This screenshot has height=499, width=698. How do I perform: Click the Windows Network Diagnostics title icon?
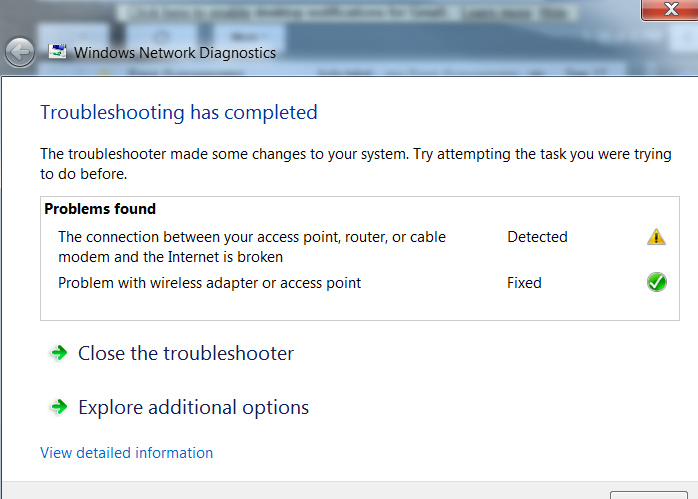click(x=57, y=52)
